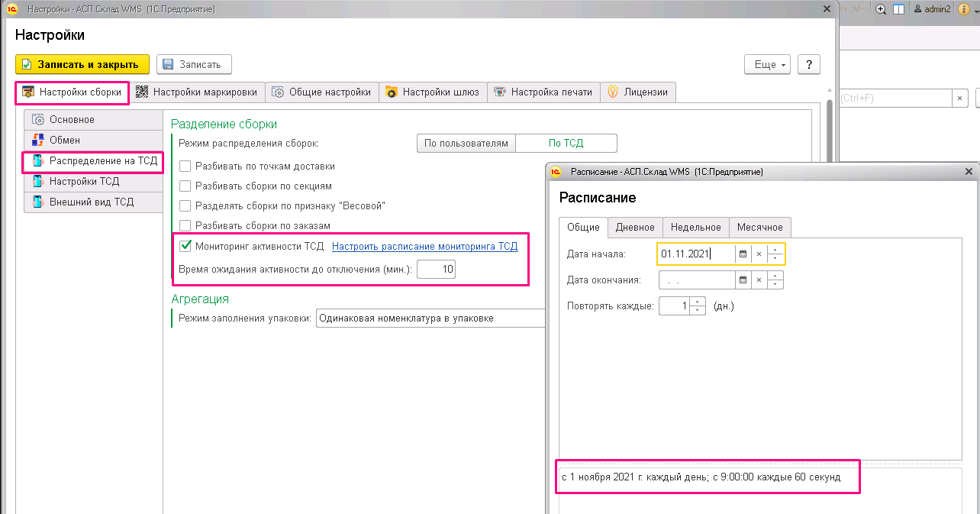The image size is (980, 514).
Task: Click the M+ icon in top toolbar
Action: [x=845, y=9]
